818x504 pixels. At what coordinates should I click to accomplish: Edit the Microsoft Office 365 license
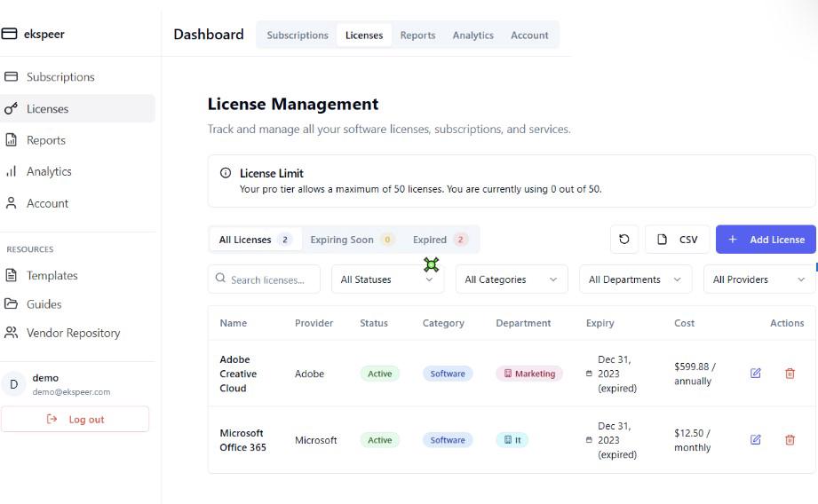755,440
